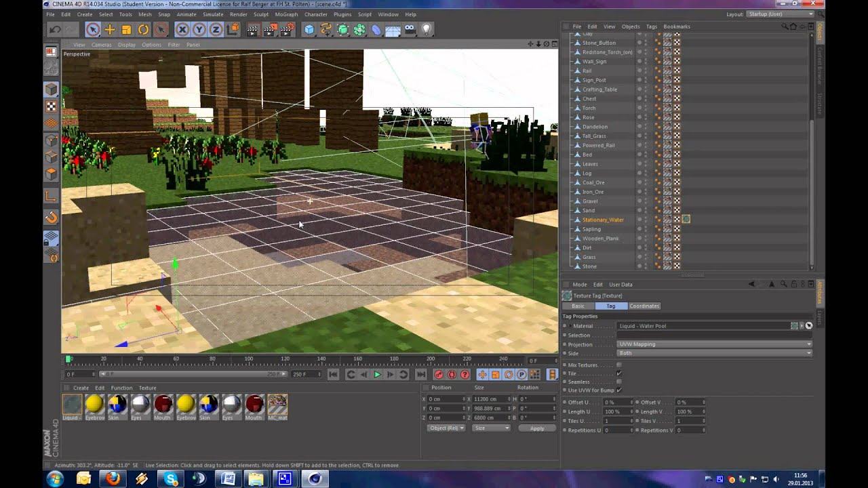Toggle the X axis lock

pos(182,29)
